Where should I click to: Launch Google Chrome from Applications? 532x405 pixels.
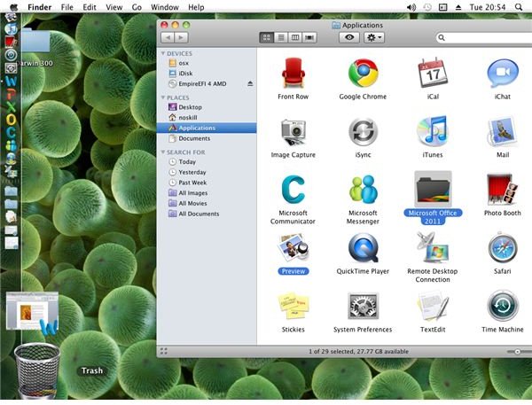tap(363, 73)
